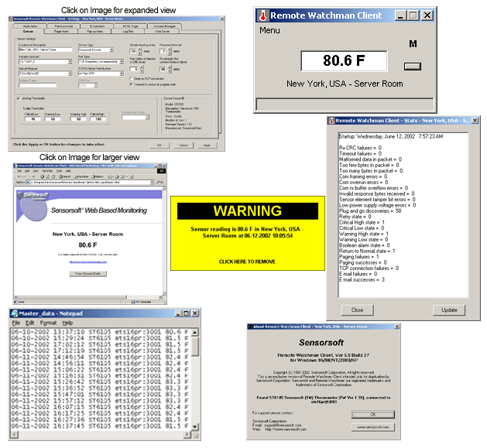Enable Keep an TCP connection checkbox
The image size is (487, 448).
132,78
